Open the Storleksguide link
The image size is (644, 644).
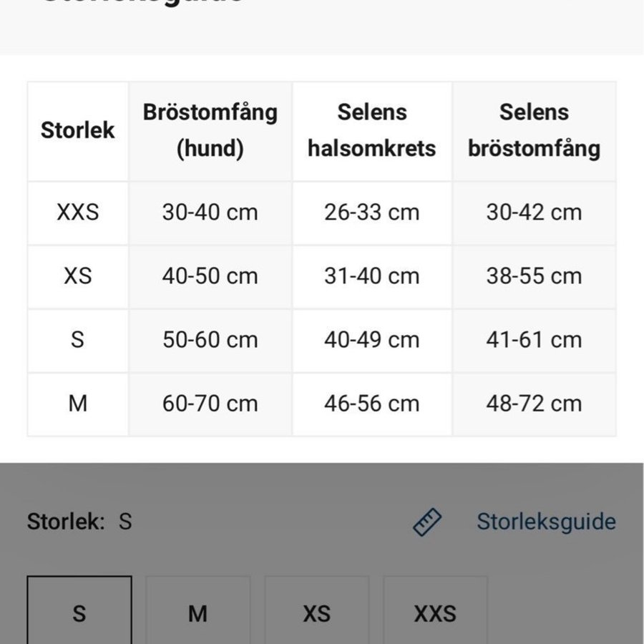546,522
